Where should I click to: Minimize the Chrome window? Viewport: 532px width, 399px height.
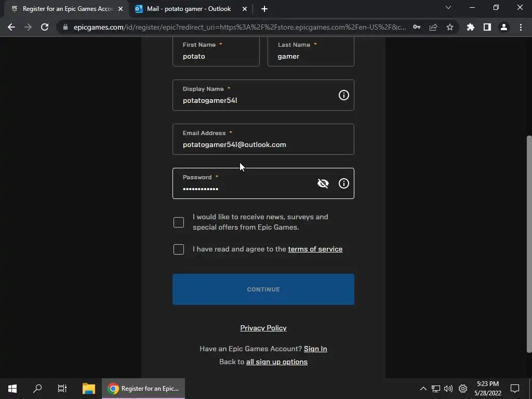(x=472, y=7)
